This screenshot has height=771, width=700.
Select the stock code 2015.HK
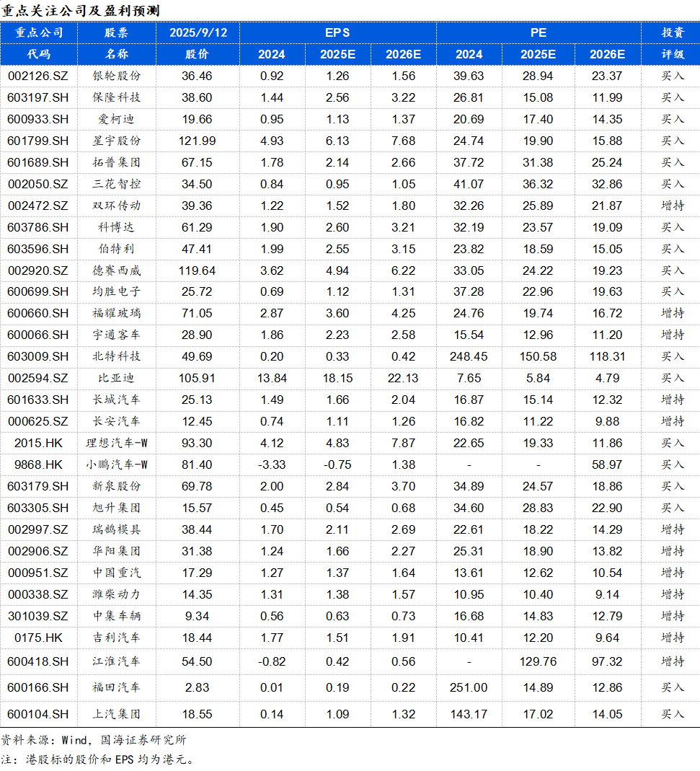point(38,444)
